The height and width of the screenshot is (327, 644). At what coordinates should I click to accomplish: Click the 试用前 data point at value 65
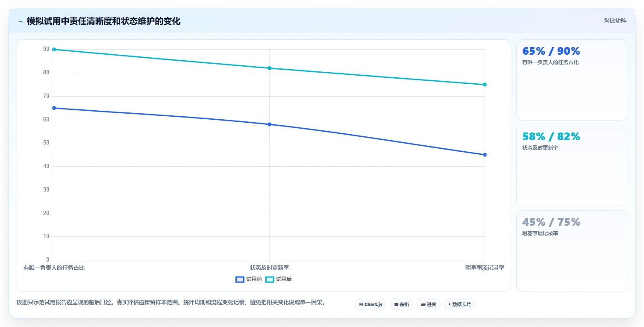[x=54, y=108]
